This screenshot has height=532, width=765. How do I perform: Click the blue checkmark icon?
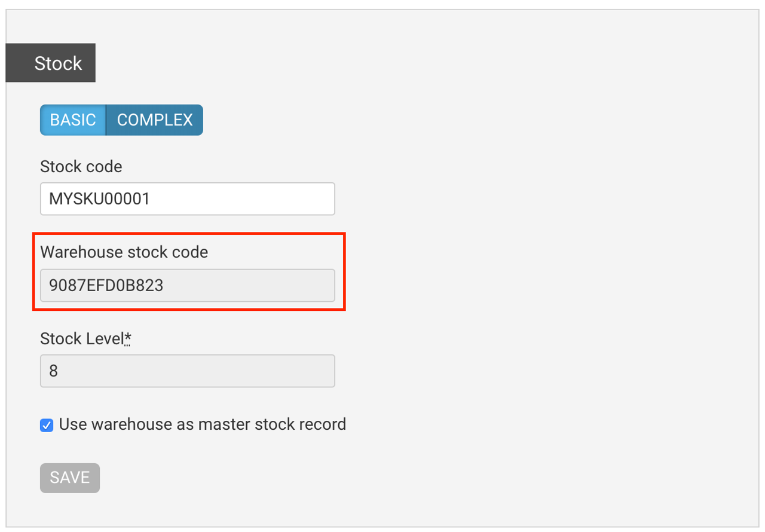47,426
